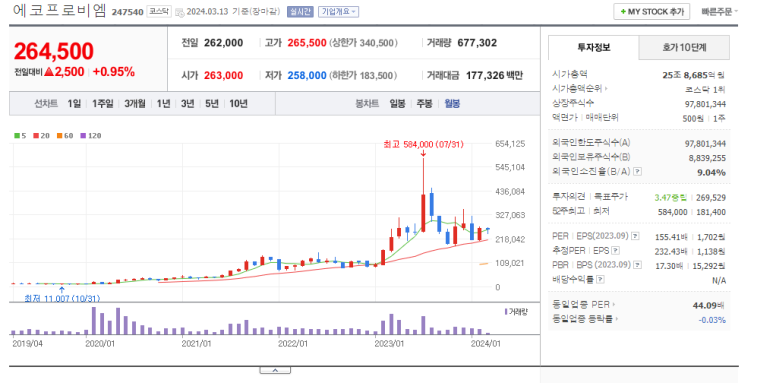The width and height of the screenshot is (773, 383).
Task: Click the 동일업종 PER link
Action: 582,305
